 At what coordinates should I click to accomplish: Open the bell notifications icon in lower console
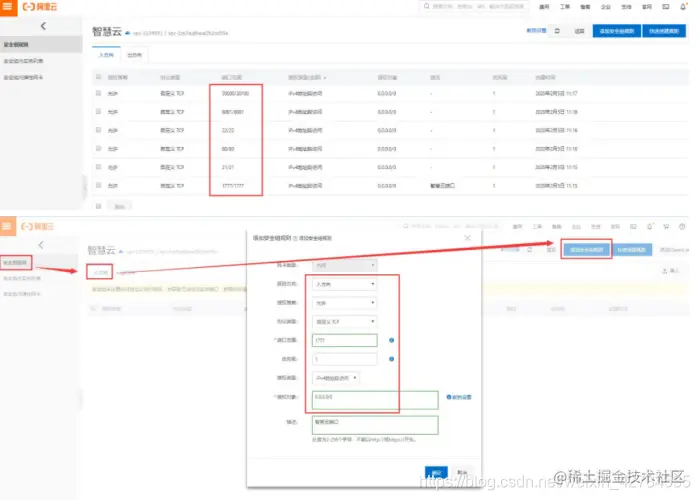650,226
